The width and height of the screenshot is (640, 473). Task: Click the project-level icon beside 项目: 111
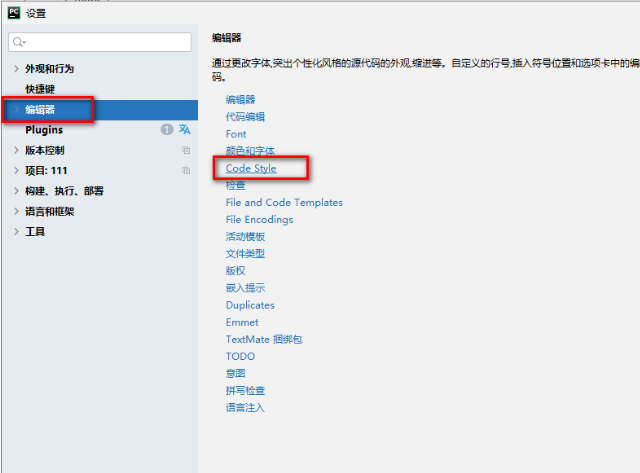(x=186, y=171)
